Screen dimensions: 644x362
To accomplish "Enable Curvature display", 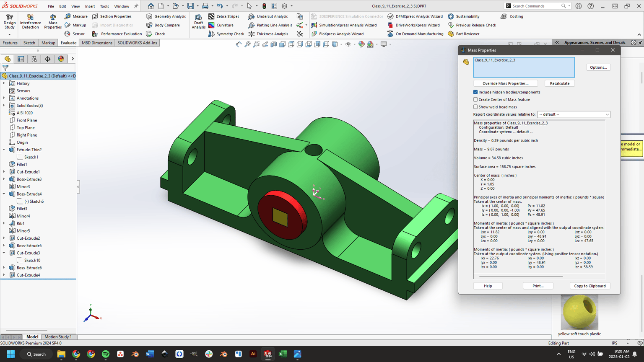I will (x=221, y=25).
